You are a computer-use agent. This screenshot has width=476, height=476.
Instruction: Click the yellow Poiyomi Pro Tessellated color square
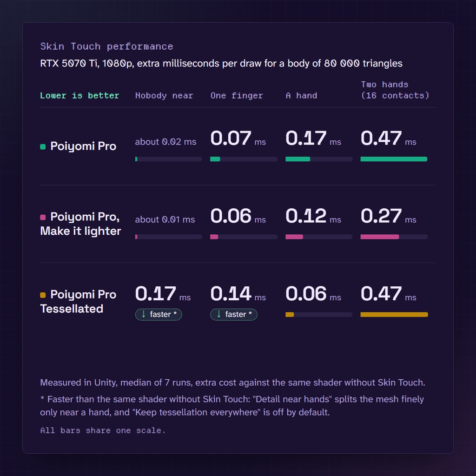click(x=43, y=295)
